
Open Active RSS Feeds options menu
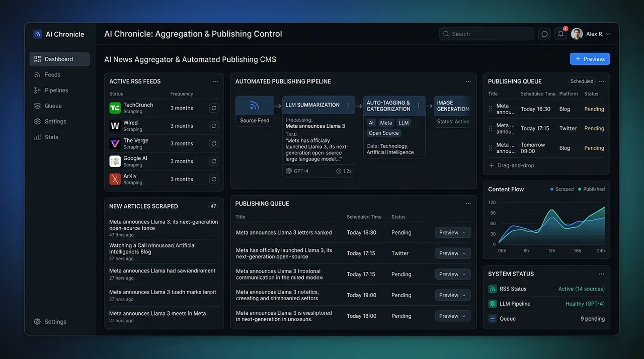click(x=215, y=81)
